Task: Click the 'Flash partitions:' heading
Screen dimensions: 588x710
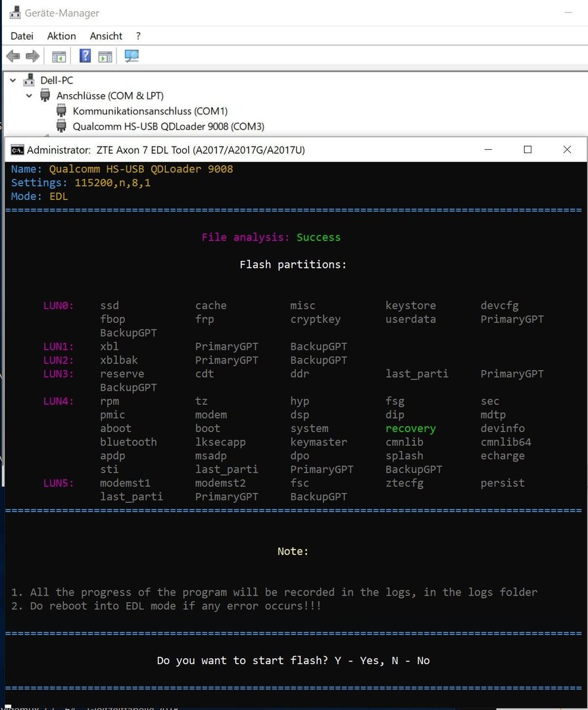Action: [293, 264]
